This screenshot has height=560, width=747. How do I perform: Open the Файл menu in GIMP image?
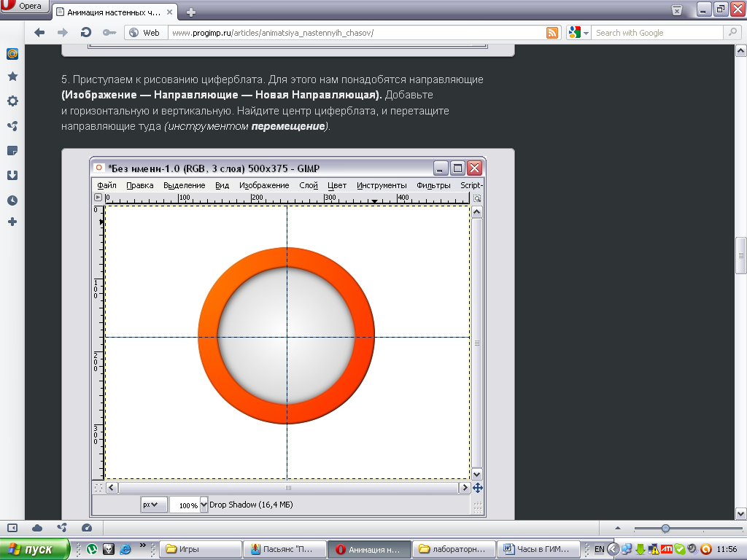click(107, 185)
